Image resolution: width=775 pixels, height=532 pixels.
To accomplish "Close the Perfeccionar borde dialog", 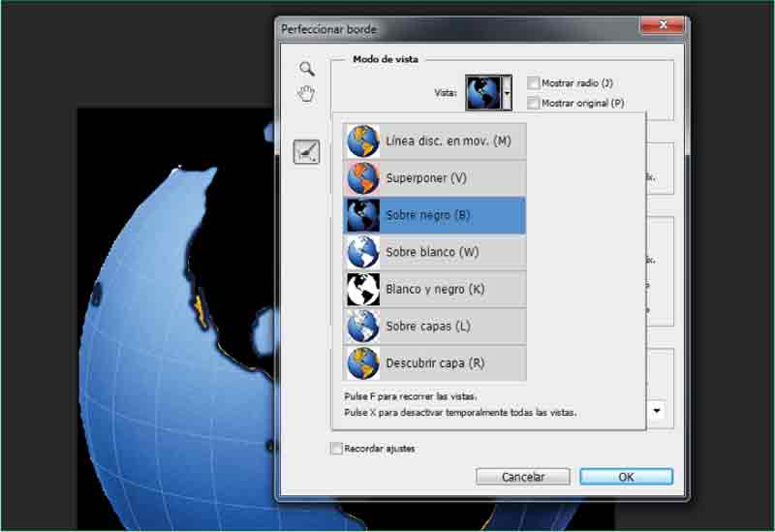I will tap(662, 28).
